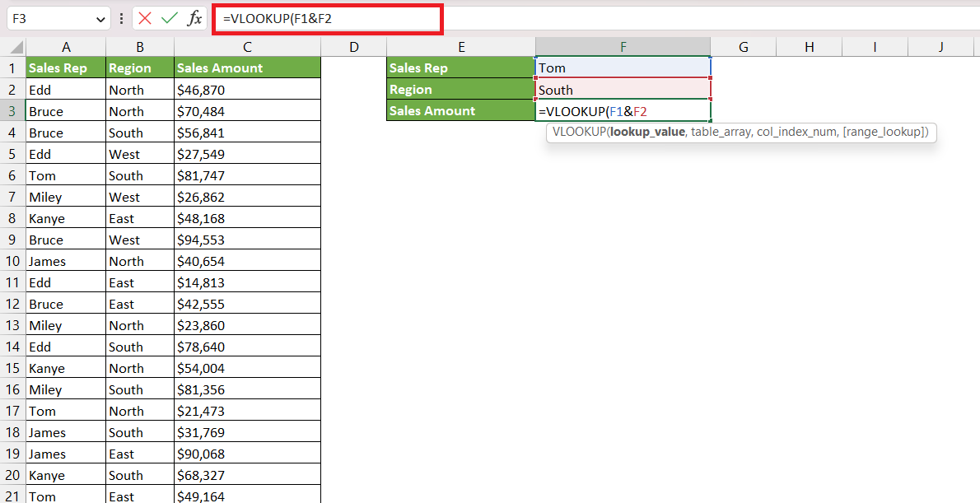Select the Sales Rep label in cell E1

(x=461, y=68)
